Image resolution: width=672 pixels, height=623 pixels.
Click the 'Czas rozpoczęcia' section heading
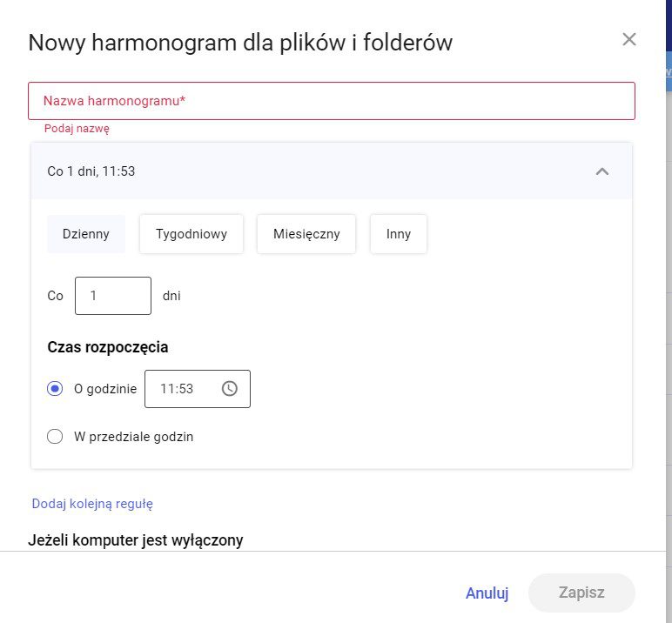tap(108, 347)
